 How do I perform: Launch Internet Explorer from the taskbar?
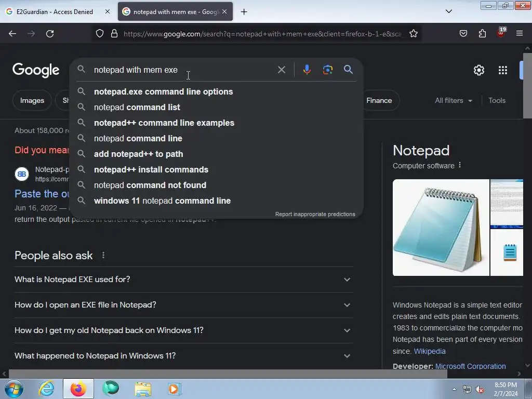click(x=46, y=389)
